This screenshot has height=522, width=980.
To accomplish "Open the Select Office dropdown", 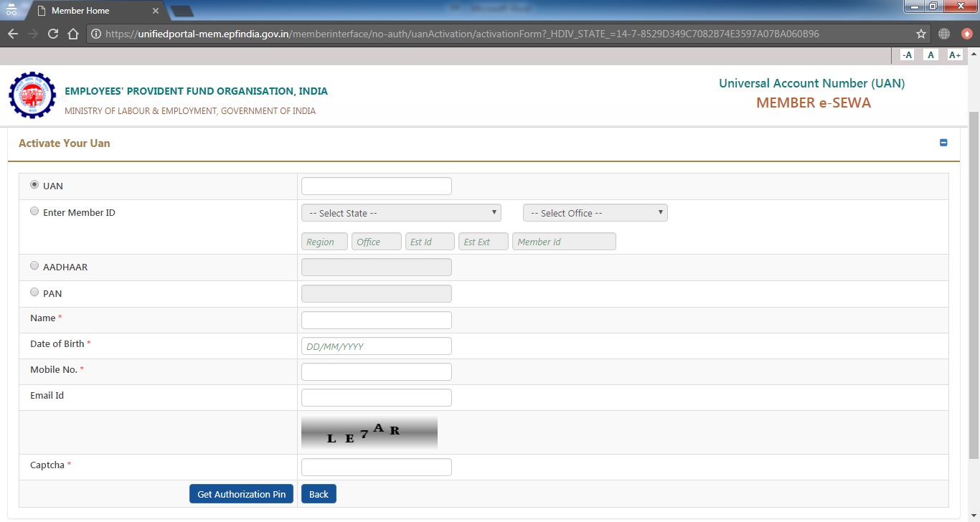I will point(594,212).
